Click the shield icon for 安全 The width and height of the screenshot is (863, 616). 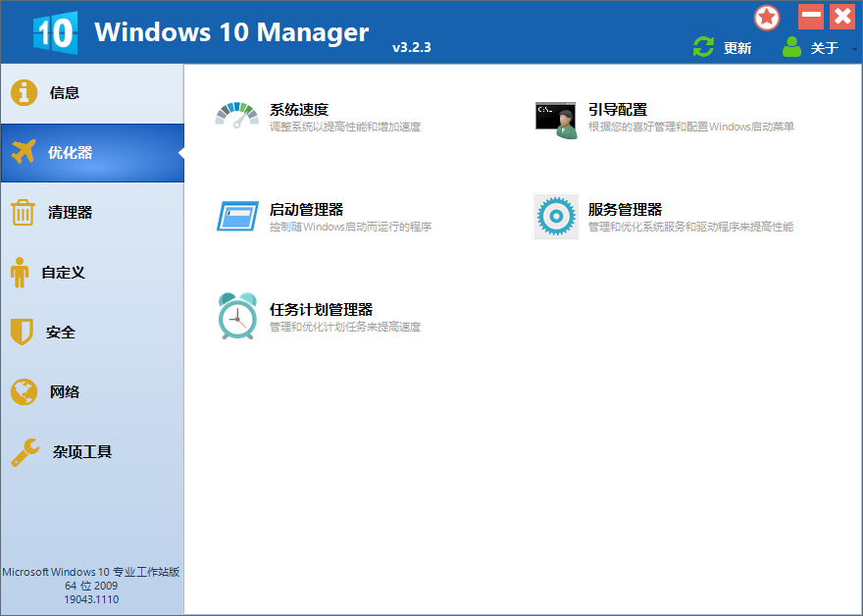click(22, 332)
